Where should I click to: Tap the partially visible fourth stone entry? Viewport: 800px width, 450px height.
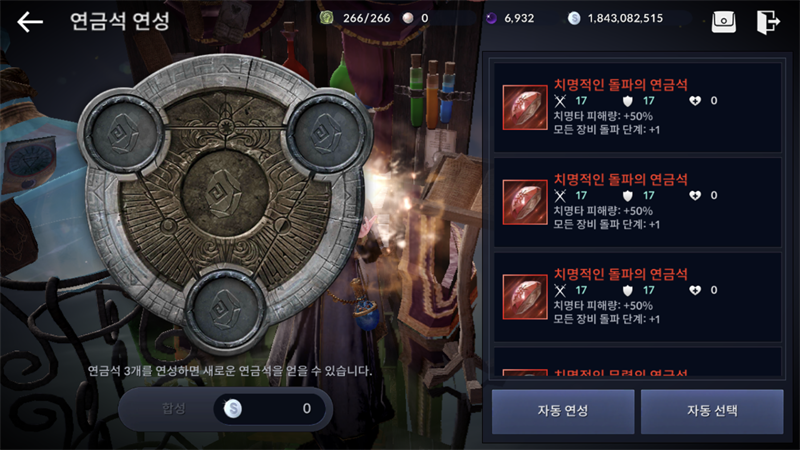[x=638, y=363]
